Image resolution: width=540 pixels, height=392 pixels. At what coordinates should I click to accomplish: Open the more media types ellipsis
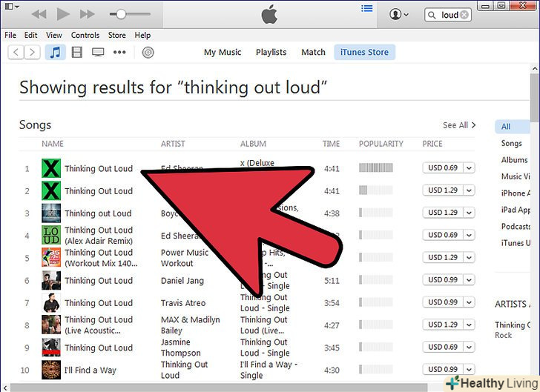[119, 53]
